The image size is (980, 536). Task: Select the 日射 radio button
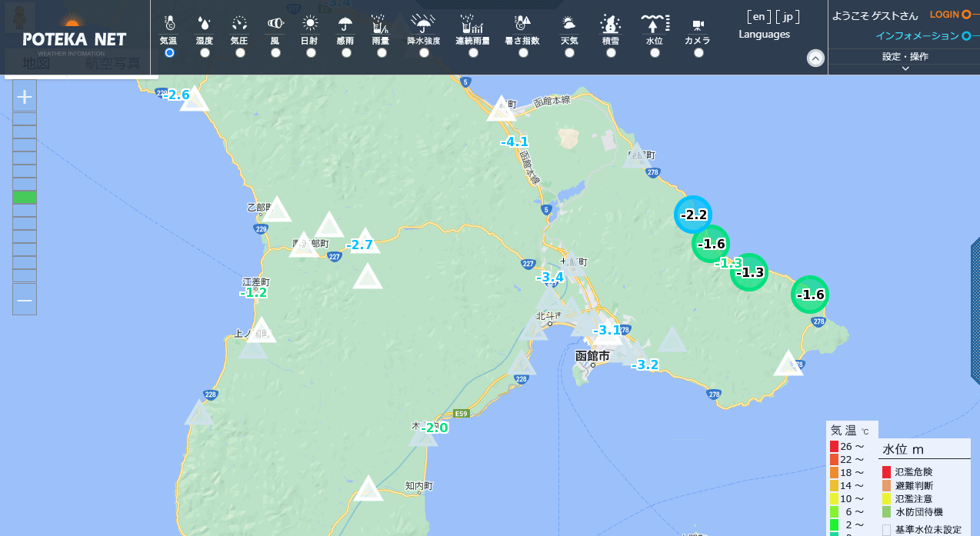(x=310, y=52)
